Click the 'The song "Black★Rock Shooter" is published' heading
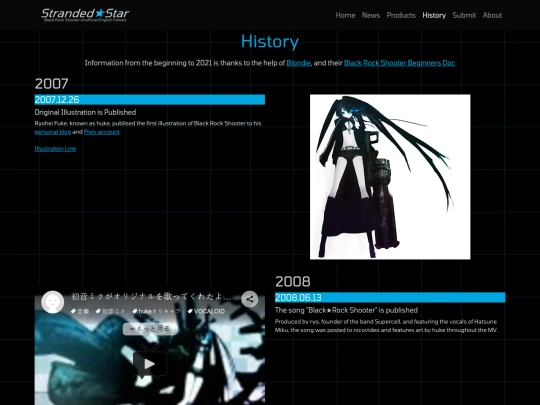The width and height of the screenshot is (540, 405). point(346,310)
